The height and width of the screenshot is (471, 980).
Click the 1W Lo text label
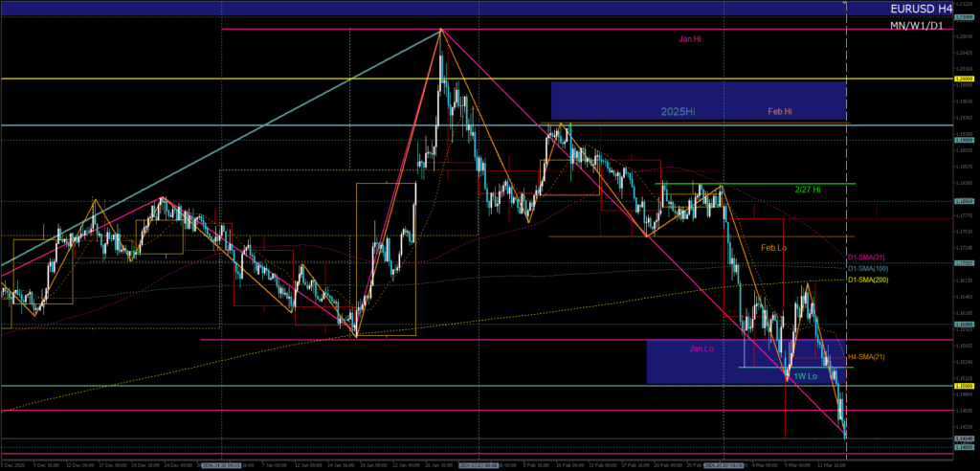pyautogui.click(x=804, y=377)
